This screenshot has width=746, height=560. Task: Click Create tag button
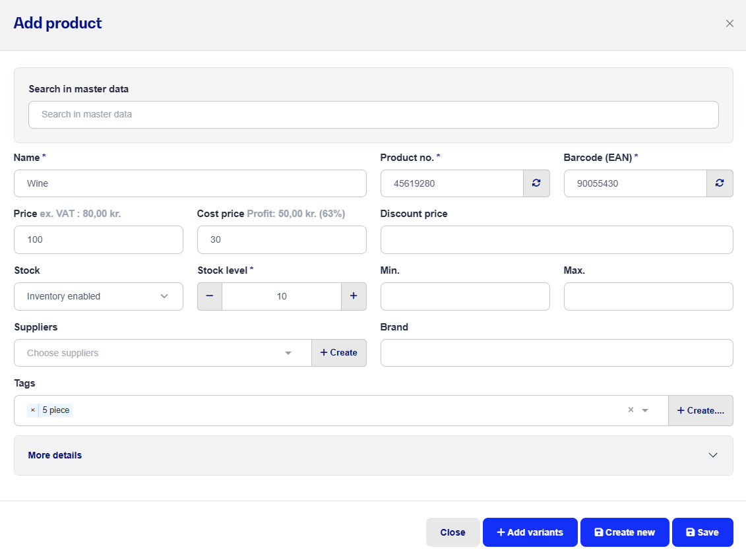(700, 410)
